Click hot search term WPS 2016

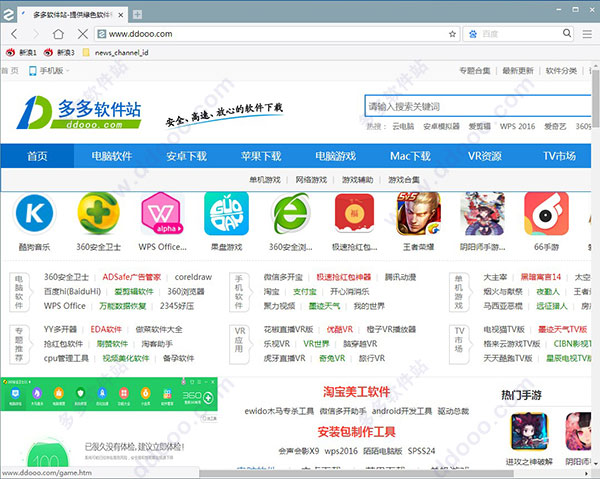(517, 126)
